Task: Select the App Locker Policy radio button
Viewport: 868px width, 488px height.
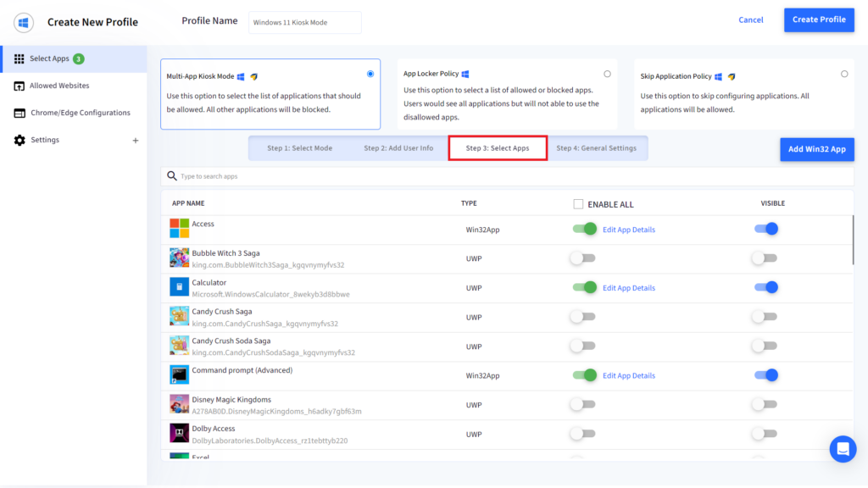Action: [x=607, y=74]
